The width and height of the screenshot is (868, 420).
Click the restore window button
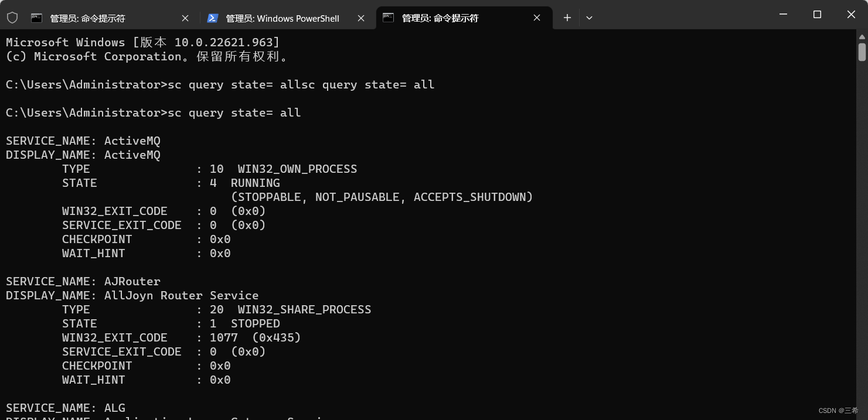coord(817,15)
